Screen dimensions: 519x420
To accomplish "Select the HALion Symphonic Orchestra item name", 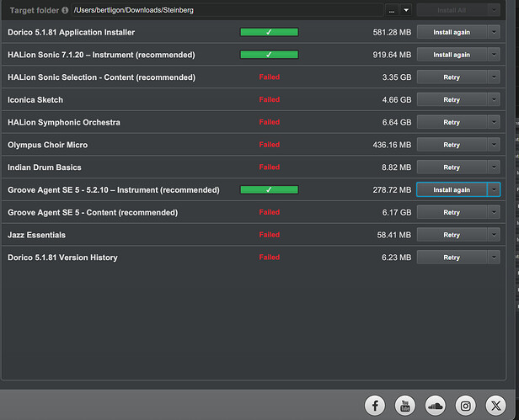I will pos(64,122).
